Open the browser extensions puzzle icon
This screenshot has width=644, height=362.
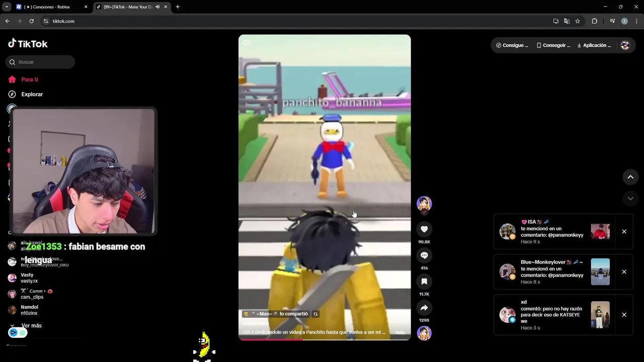pos(594,21)
